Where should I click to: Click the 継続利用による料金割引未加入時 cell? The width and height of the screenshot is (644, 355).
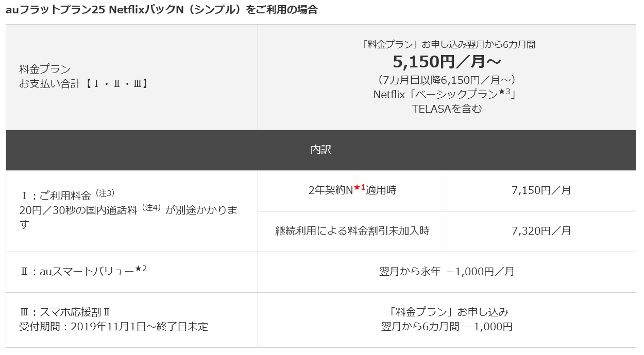point(352,231)
